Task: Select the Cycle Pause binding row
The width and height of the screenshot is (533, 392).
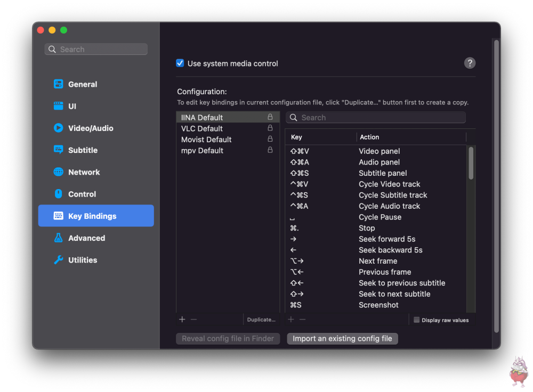Action: [x=376, y=217]
